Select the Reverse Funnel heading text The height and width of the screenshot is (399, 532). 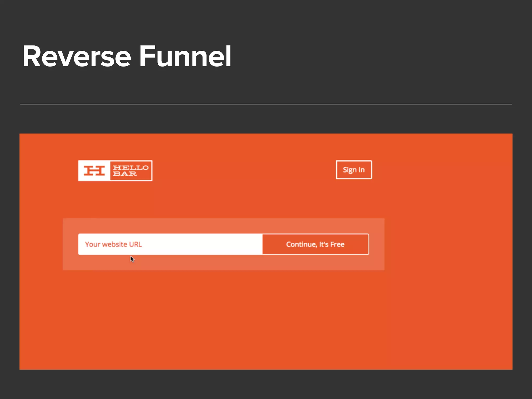click(x=127, y=56)
